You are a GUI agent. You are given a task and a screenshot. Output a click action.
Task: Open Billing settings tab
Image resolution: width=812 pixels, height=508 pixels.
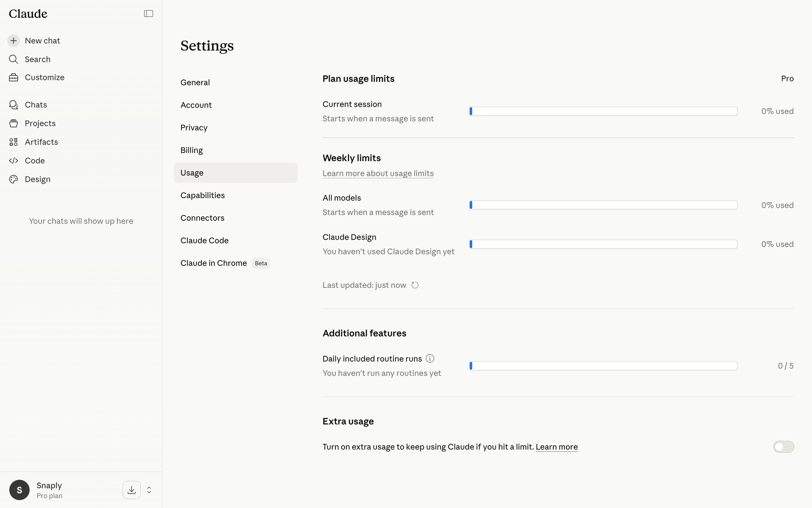coord(235,150)
